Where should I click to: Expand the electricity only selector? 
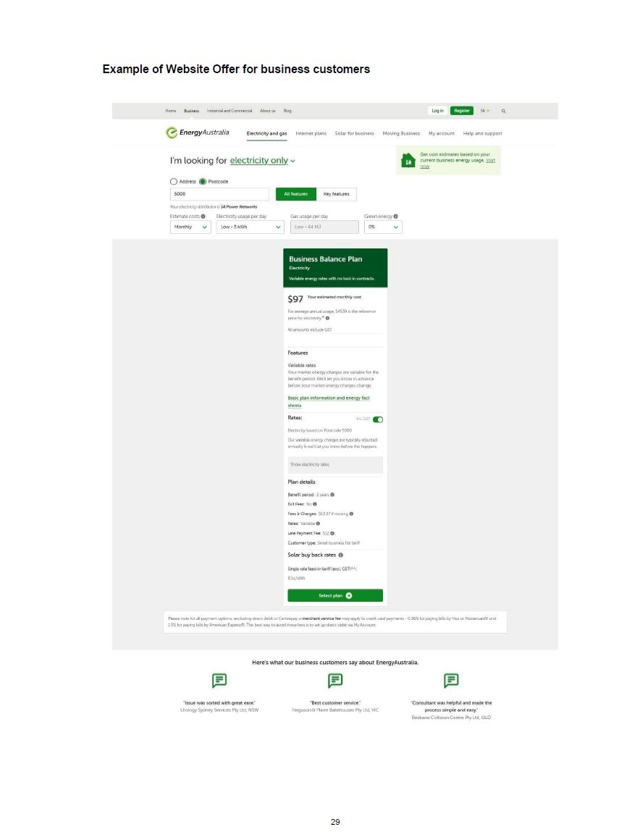(x=262, y=160)
